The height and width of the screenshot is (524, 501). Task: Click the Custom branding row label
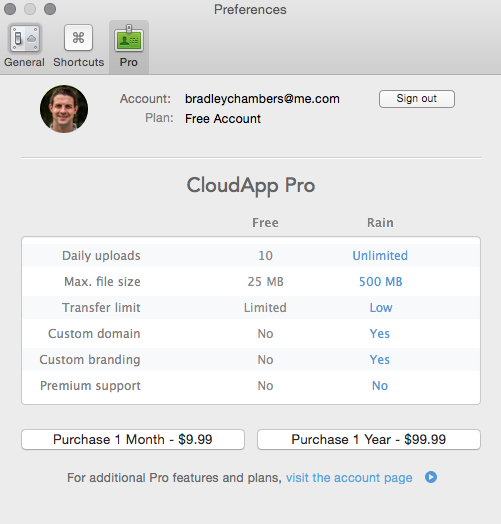click(x=90, y=360)
